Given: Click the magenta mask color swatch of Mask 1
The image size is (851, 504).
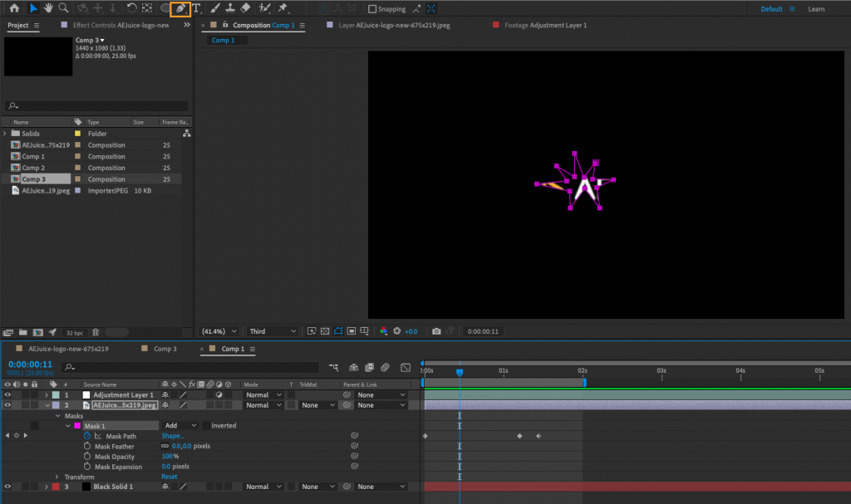Looking at the screenshot, I should (78, 425).
